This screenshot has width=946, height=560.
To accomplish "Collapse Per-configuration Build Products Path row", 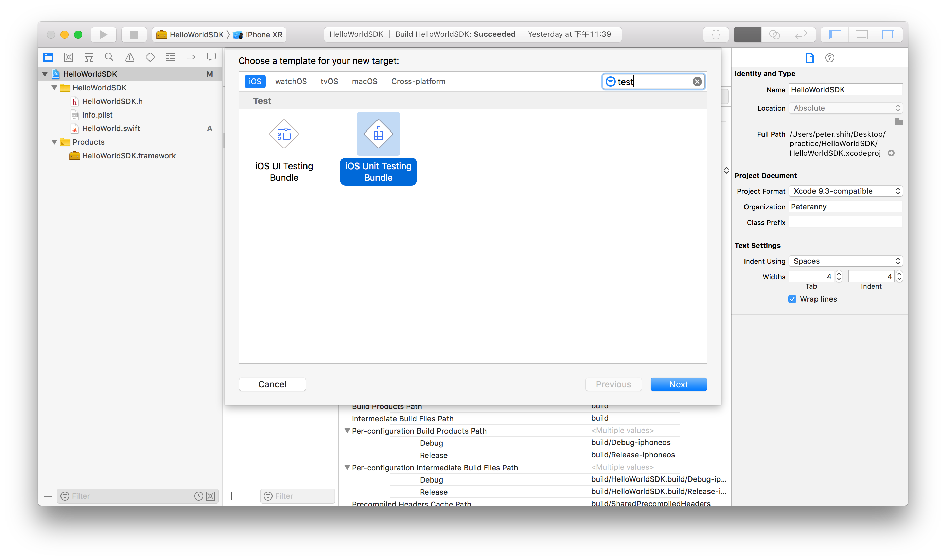I will (347, 431).
